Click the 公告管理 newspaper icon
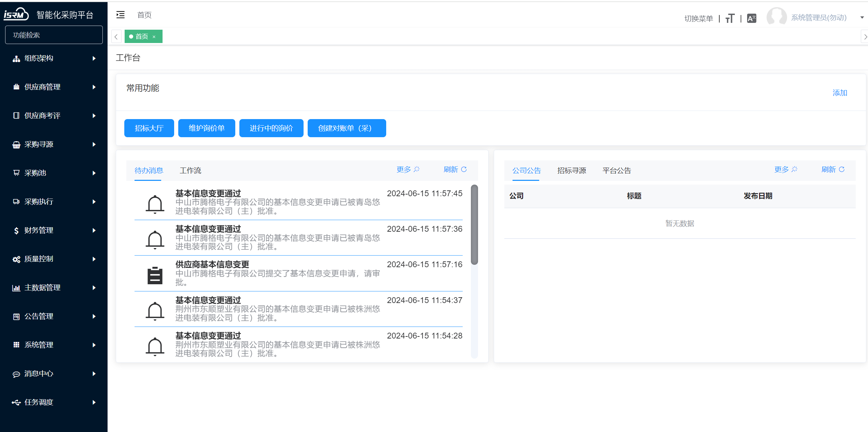The image size is (868, 432). pos(16,317)
